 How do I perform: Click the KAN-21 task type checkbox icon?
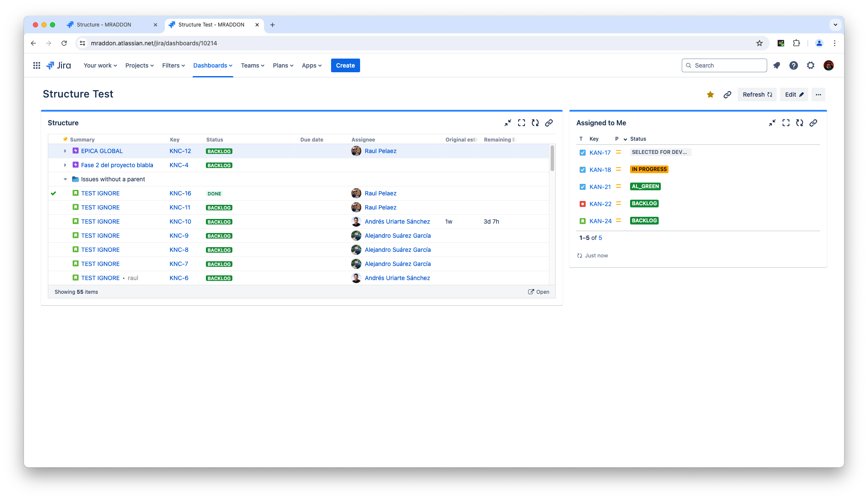click(582, 187)
